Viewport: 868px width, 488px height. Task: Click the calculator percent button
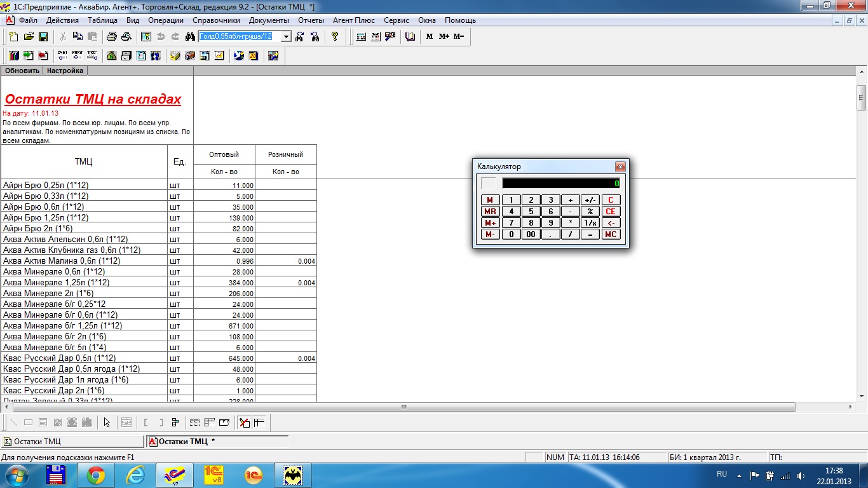tap(590, 212)
